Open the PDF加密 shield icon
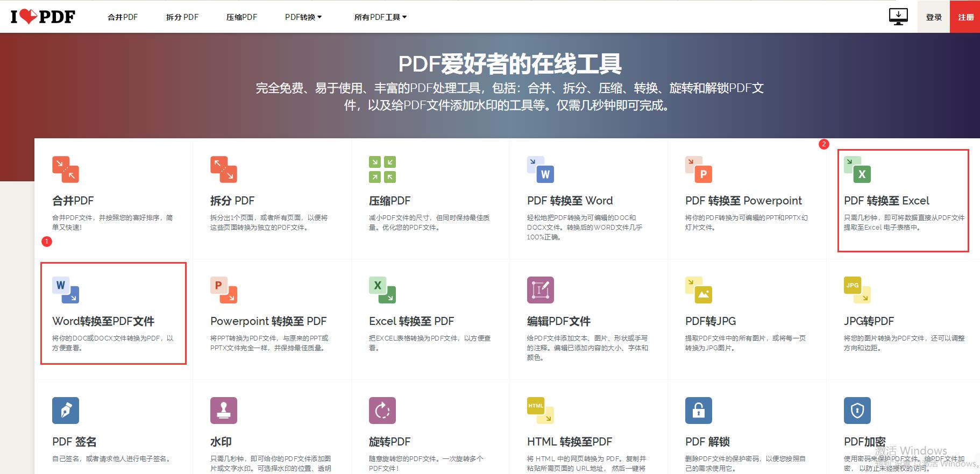980x474 pixels. (x=857, y=411)
